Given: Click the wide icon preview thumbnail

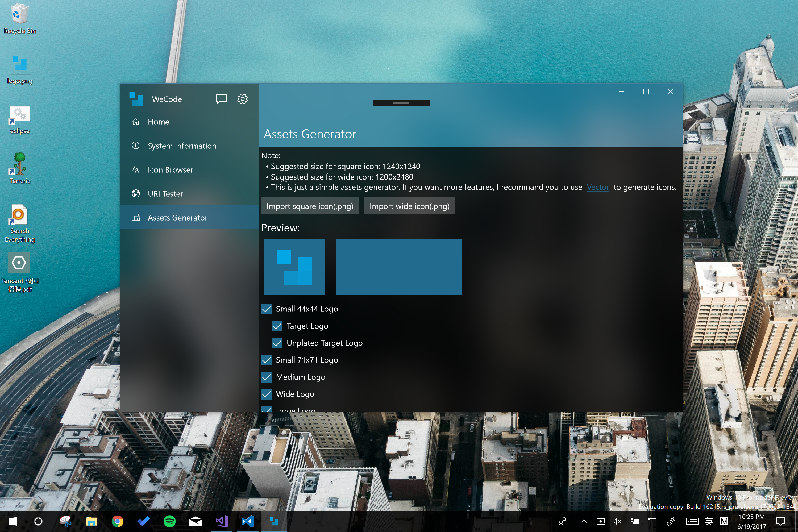Looking at the screenshot, I should pos(398,267).
